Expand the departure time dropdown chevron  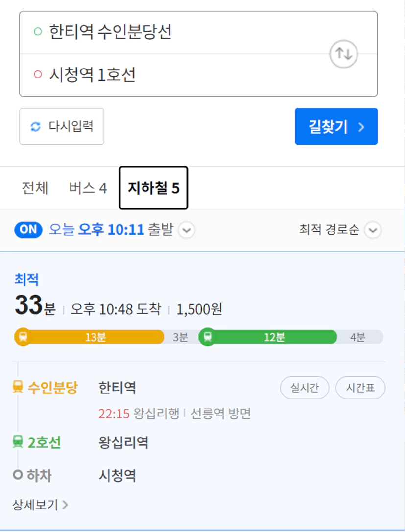(187, 231)
